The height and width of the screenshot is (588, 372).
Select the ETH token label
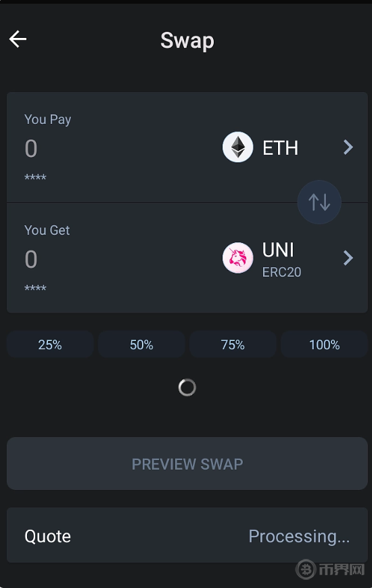tap(280, 148)
